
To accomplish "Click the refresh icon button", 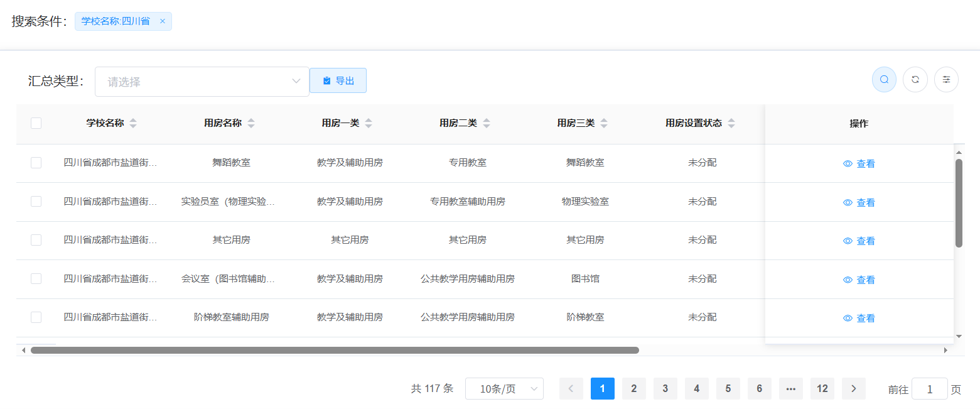I will point(915,80).
